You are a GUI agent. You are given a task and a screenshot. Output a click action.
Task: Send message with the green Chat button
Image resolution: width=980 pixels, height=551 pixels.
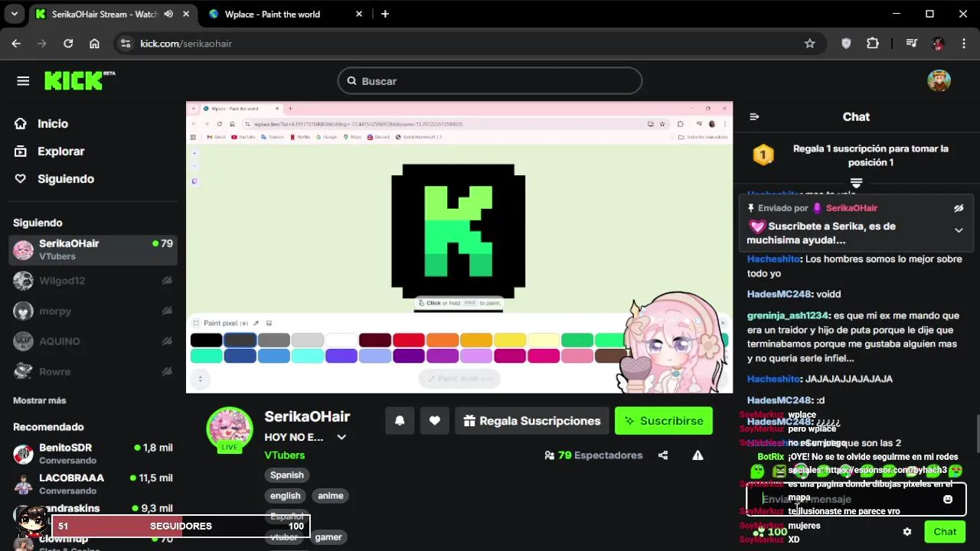tap(945, 532)
